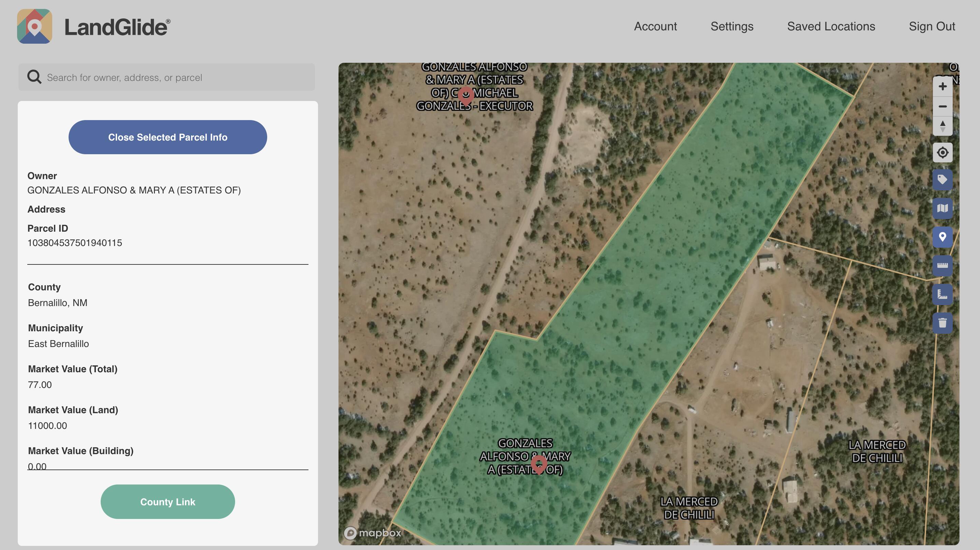Select the Settings menu item
980x550 pixels.
click(x=732, y=26)
